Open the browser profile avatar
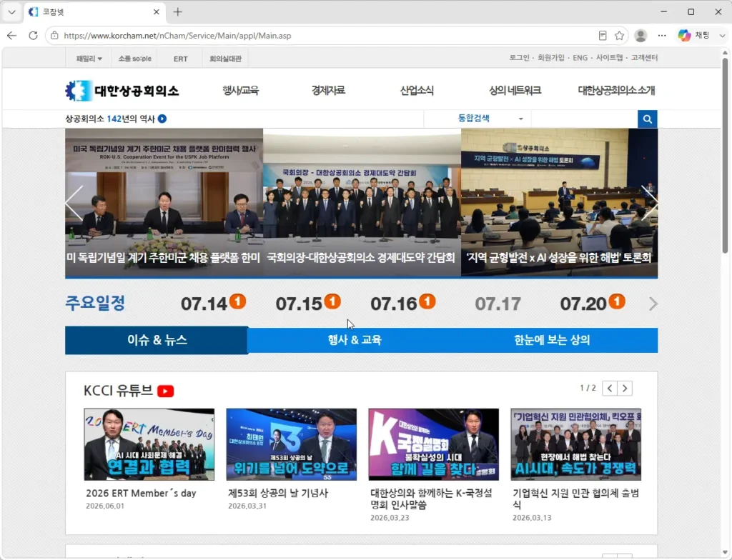 pyautogui.click(x=640, y=36)
